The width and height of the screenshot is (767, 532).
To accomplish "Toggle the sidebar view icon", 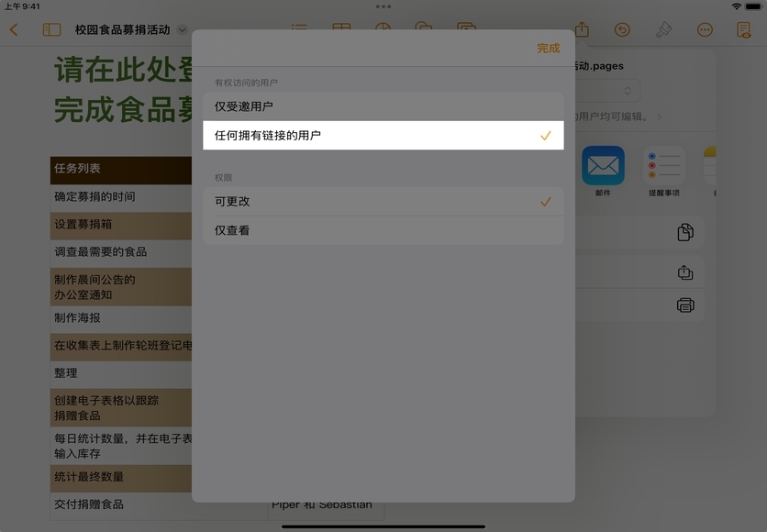I will click(x=51, y=30).
